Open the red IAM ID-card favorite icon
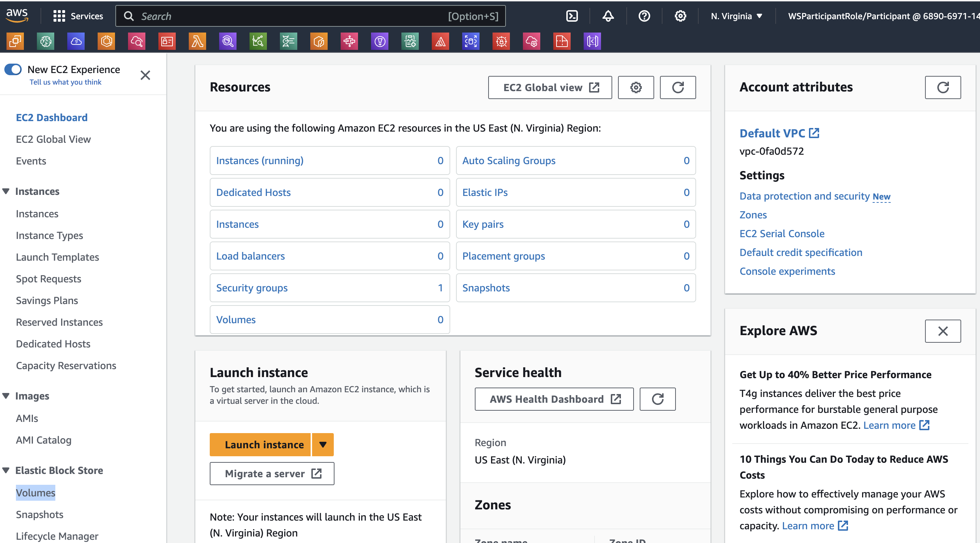Screen dimensions: 980x543 167,41
